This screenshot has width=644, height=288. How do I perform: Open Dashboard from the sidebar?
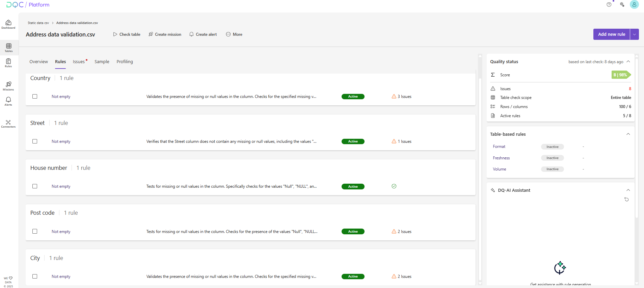tap(8, 24)
